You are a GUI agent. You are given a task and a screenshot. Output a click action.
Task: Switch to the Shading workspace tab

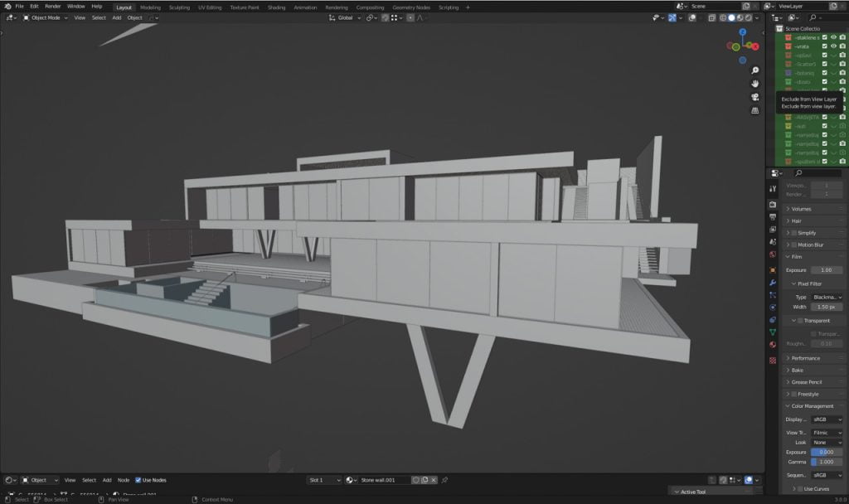(276, 7)
